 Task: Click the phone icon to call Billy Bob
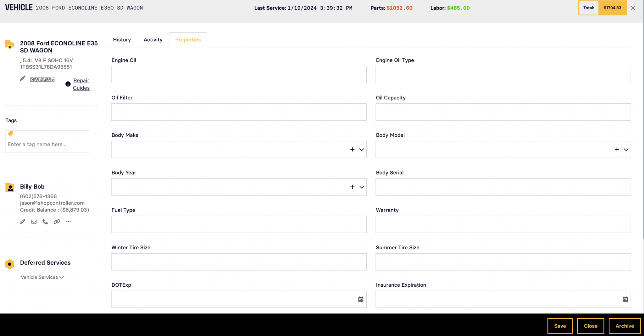(x=45, y=222)
